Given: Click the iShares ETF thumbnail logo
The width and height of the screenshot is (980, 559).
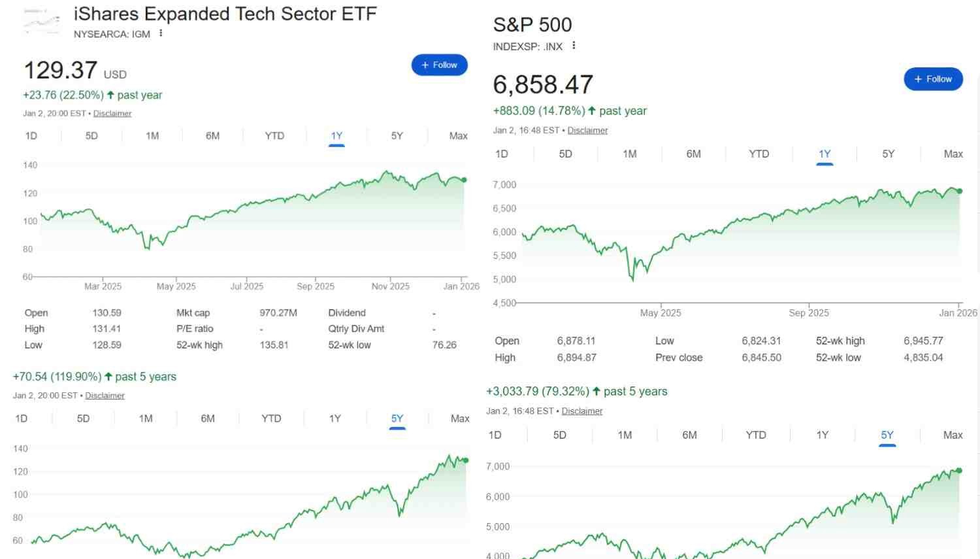Looking at the screenshot, I should coord(42,22).
